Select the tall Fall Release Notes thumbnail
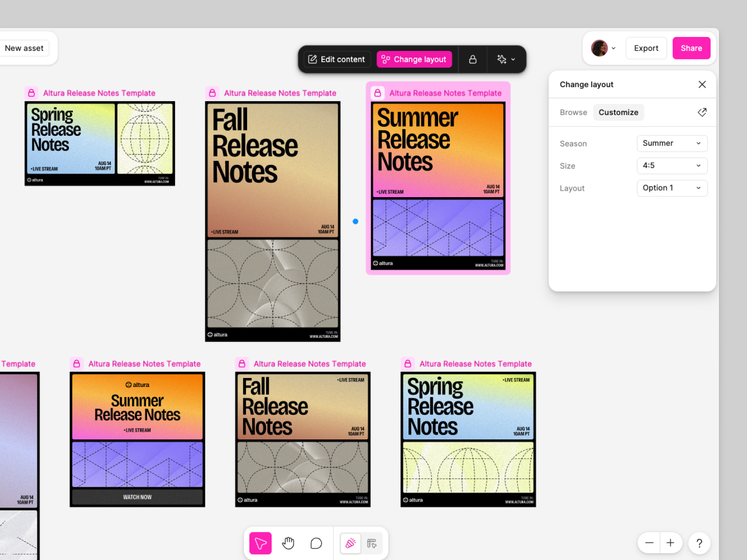747x560 pixels. [272, 222]
